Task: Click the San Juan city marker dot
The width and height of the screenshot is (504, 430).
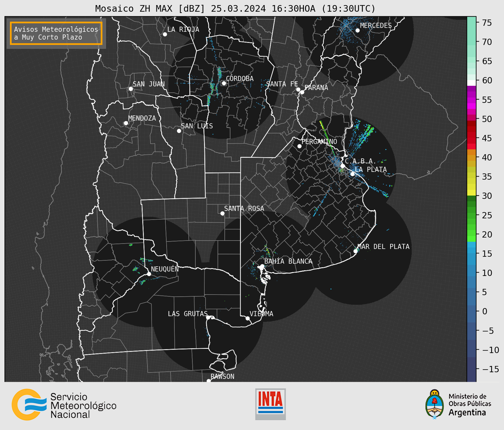Action: coord(131,89)
